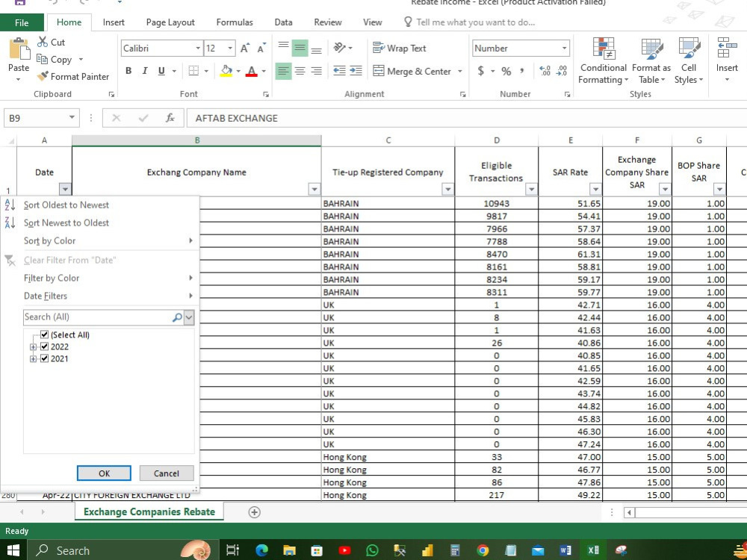Switch to the Data tab
The height and width of the screenshot is (560, 747).
coord(283,22)
